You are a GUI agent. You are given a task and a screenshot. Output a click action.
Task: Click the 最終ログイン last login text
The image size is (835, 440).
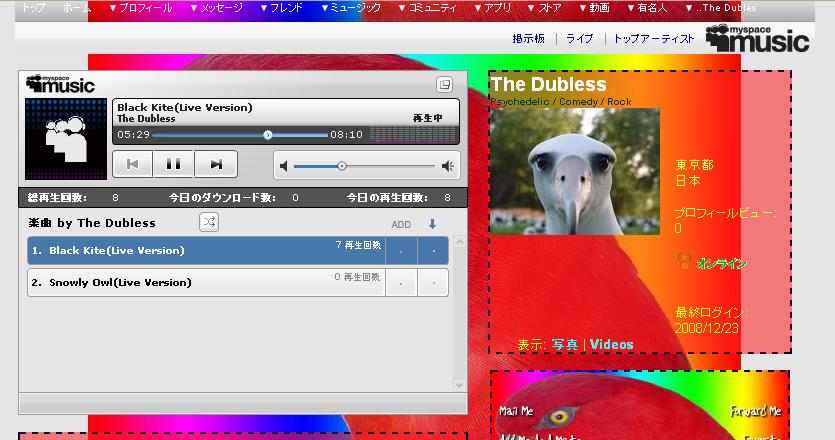pyautogui.click(x=711, y=312)
